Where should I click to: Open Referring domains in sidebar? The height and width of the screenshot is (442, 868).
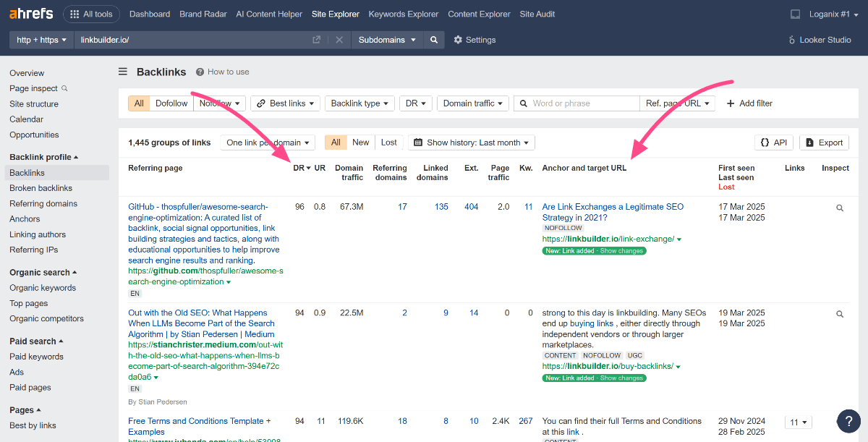43,204
